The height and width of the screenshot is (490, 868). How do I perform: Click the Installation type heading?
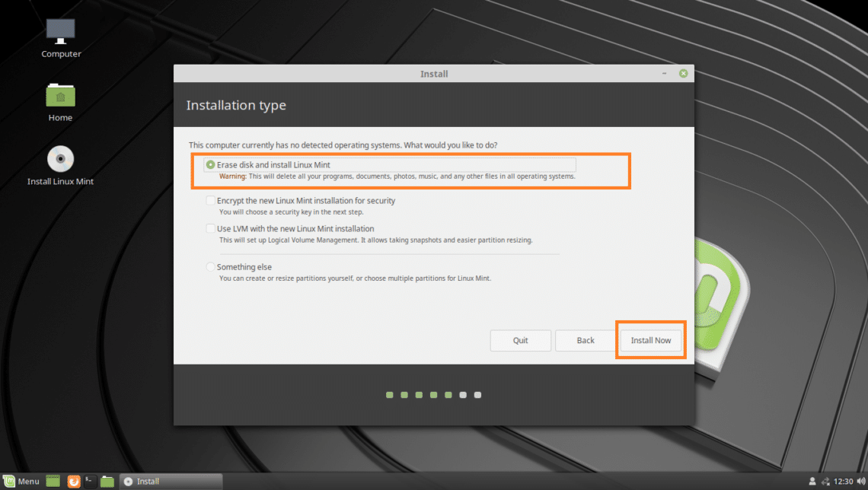(236, 105)
